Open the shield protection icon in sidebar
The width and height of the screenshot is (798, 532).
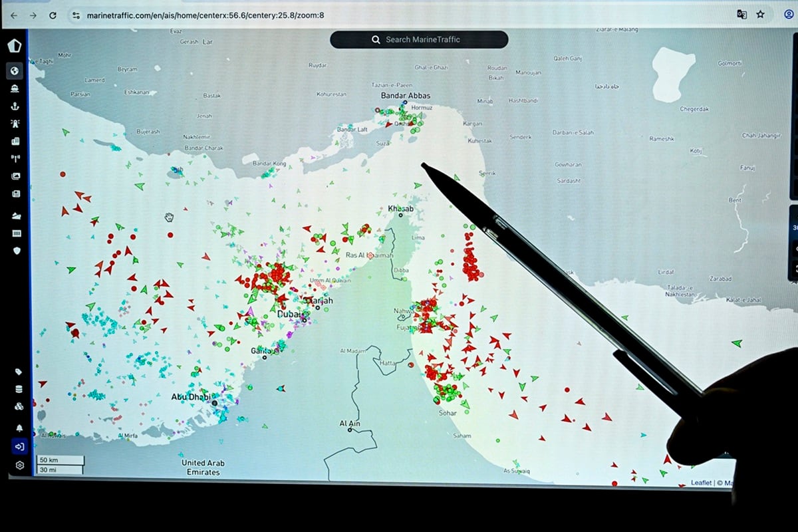(x=16, y=251)
